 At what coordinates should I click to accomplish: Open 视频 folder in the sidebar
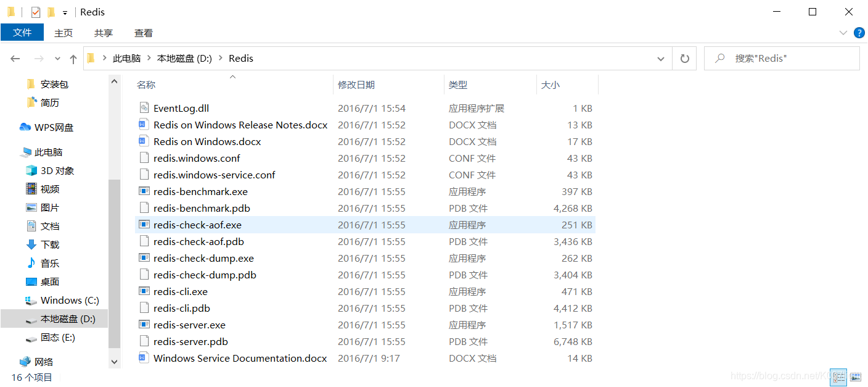(42, 189)
